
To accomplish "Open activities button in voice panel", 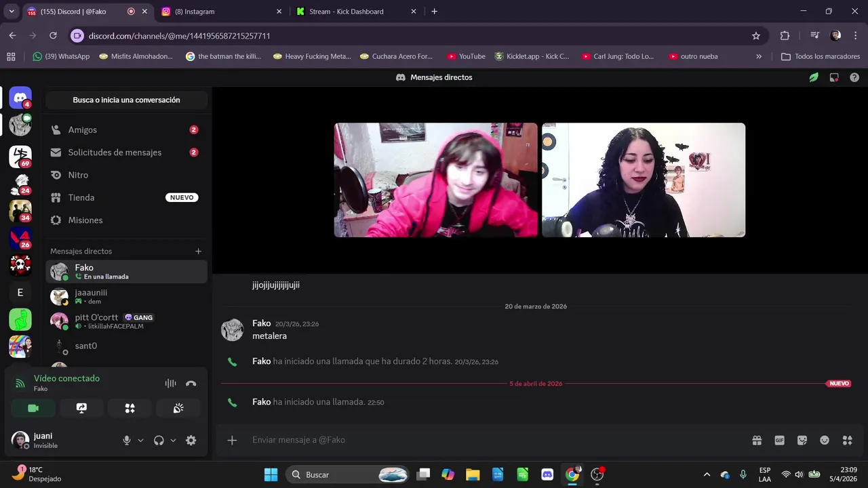I will 130,408.
